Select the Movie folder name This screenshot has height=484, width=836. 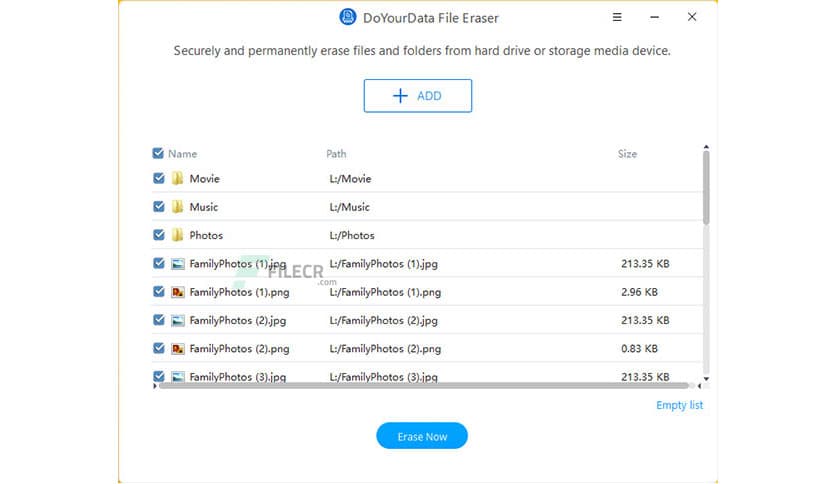click(205, 179)
